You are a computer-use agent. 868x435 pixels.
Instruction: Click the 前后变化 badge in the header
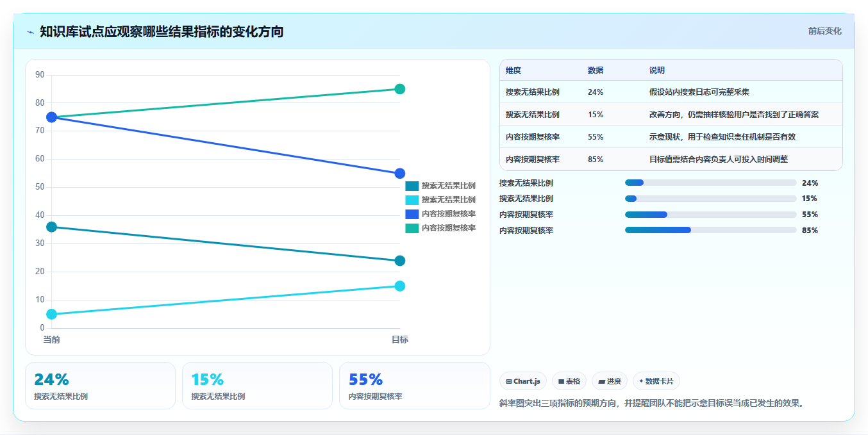(824, 31)
